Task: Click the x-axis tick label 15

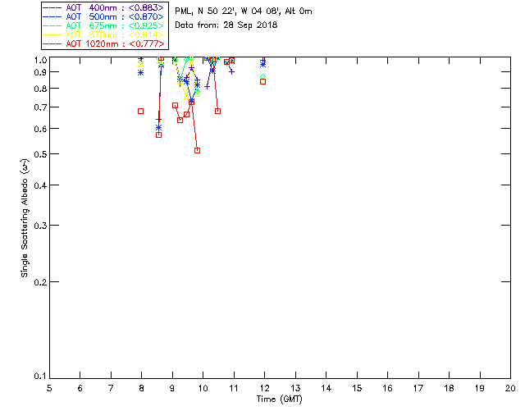Action: pyautogui.click(x=357, y=388)
